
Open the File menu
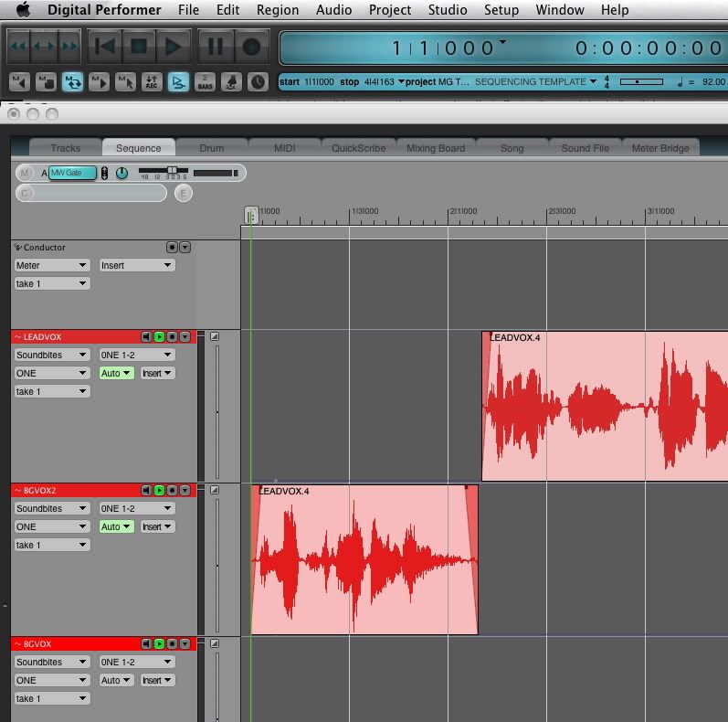tap(188, 10)
